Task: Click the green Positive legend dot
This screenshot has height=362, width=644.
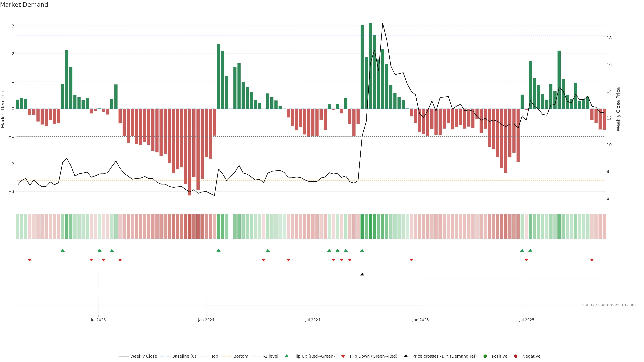Action: [x=485, y=356]
